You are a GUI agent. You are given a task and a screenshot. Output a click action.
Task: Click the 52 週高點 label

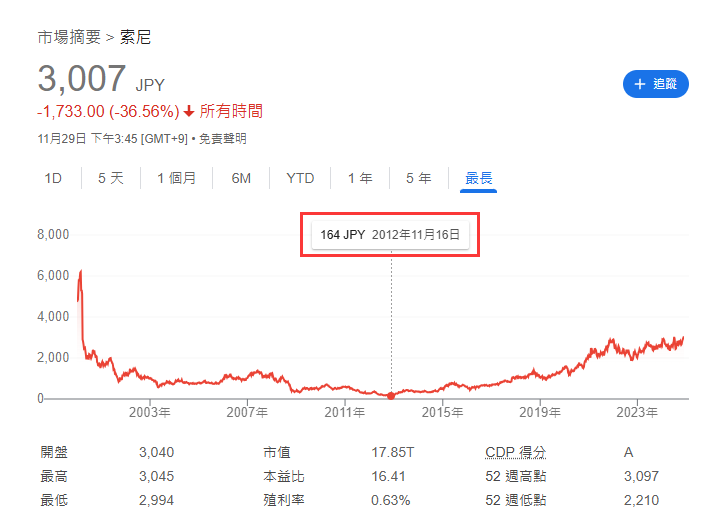pyautogui.click(x=515, y=476)
